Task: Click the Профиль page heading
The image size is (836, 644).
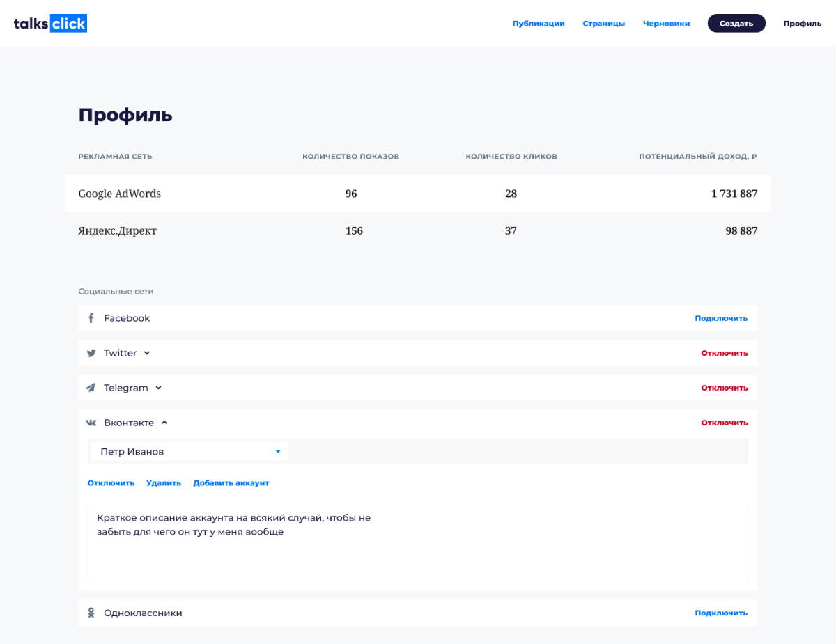Action: 125,116
